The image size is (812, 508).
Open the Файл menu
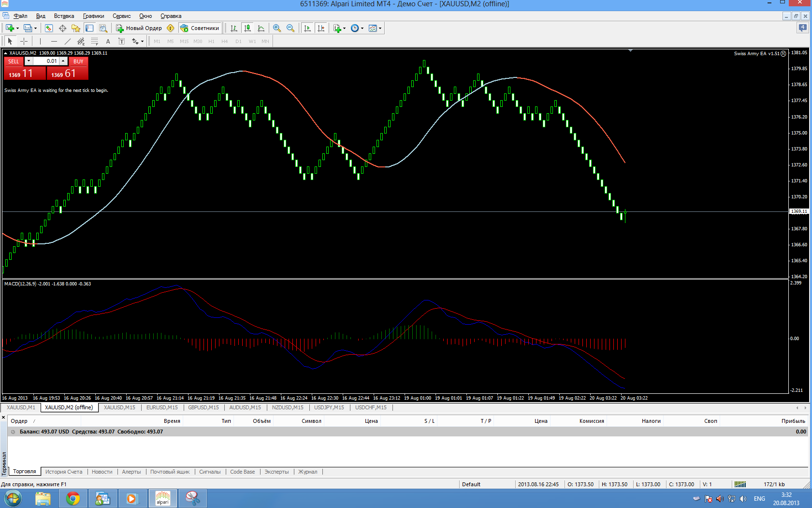(x=20, y=16)
